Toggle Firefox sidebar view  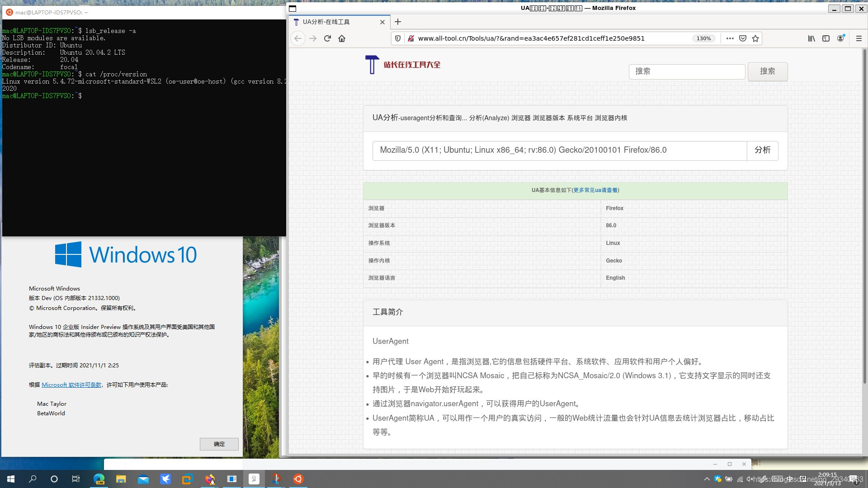[x=826, y=38]
